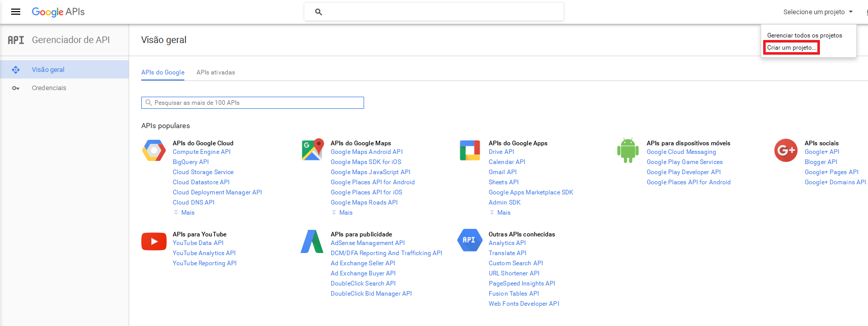
Task: Switch to APIs ativadas tab
Action: pos(216,72)
